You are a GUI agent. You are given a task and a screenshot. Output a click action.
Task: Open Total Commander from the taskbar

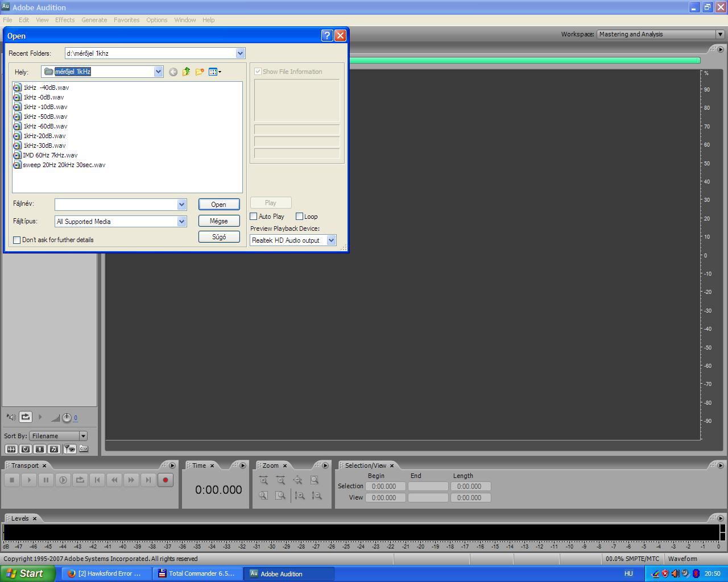point(197,573)
